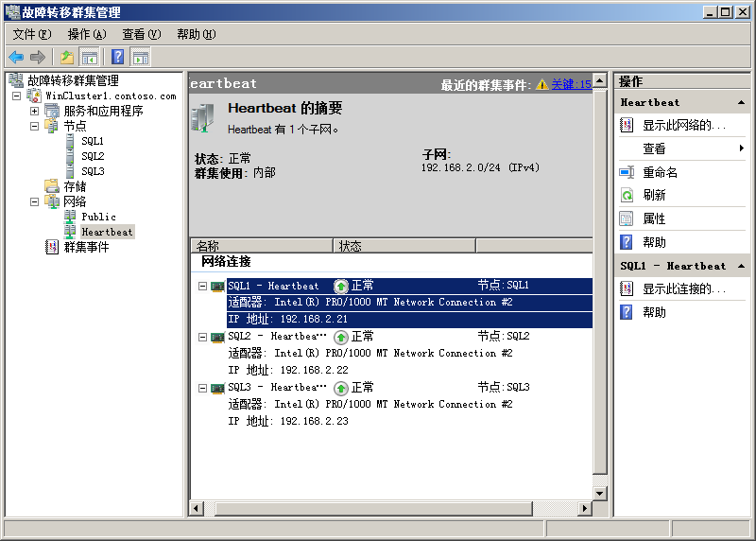Open the 文件(F) menu
The height and width of the screenshot is (541, 756).
[32, 34]
